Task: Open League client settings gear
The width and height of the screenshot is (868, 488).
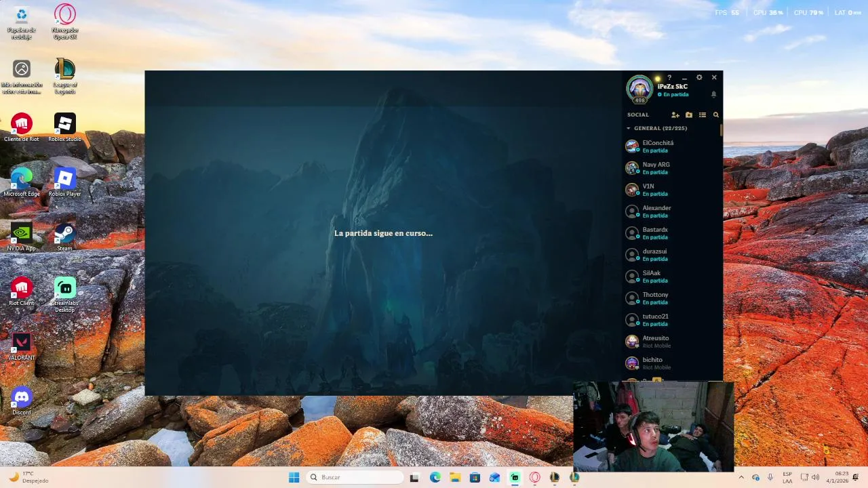Action: pyautogui.click(x=699, y=77)
